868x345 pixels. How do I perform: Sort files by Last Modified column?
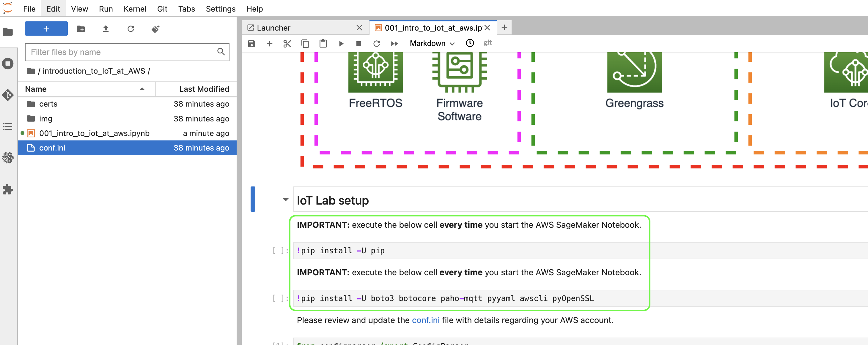point(196,89)
